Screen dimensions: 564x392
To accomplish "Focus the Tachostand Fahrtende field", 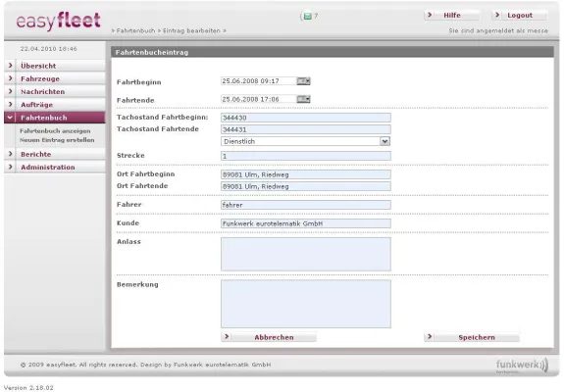I will tap(306, 129).
